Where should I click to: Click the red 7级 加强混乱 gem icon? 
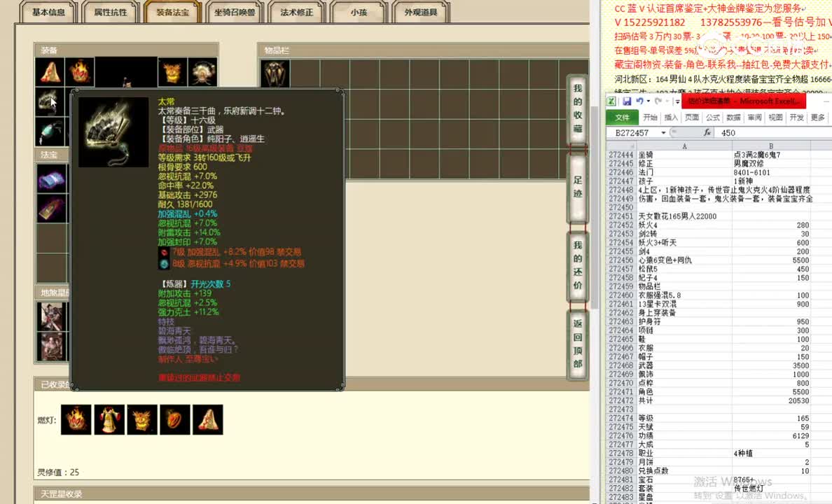(x=164, y=253)
